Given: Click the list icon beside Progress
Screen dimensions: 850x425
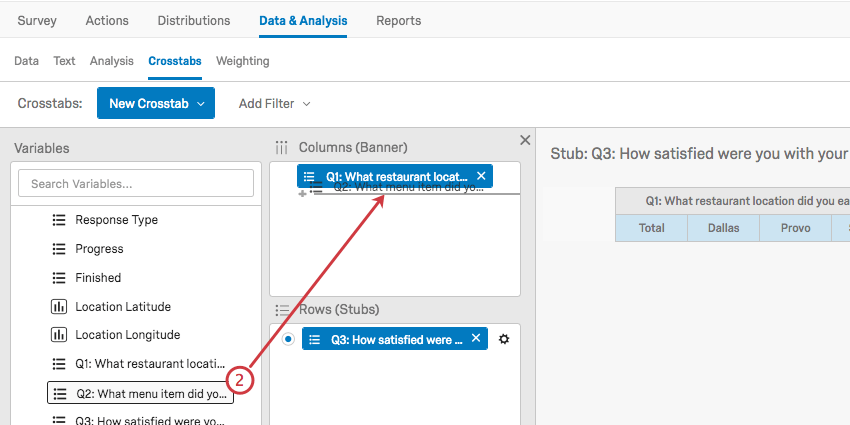Looking at the screenshot, I should click(59, 249).
